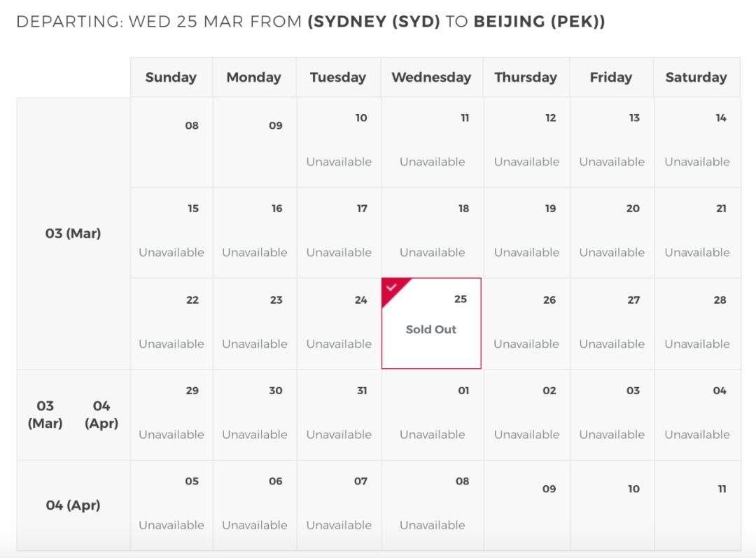Select Friday 10 April date cell
Screen dimensions: 756x558
[x=612, y=505]
